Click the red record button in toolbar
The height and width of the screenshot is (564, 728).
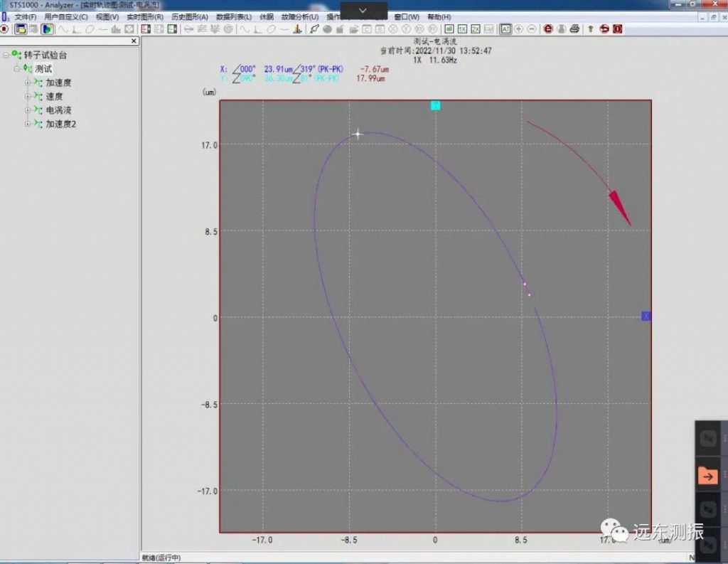point(4,29)
